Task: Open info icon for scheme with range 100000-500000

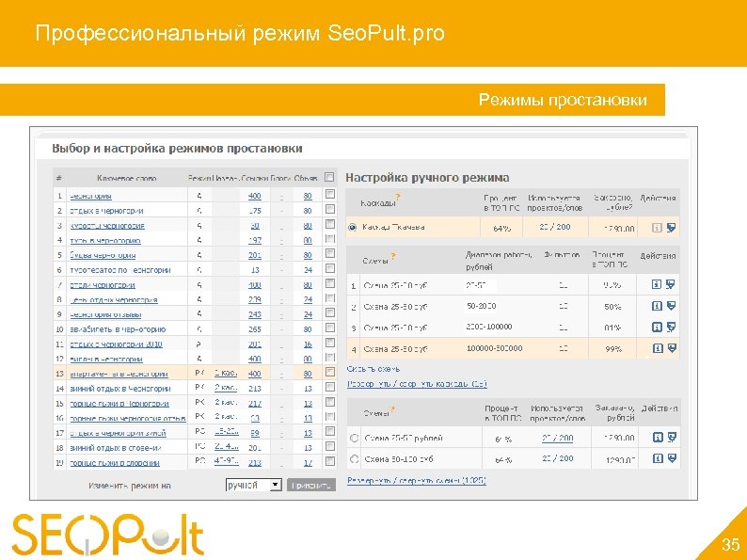Action: (658, 348)
